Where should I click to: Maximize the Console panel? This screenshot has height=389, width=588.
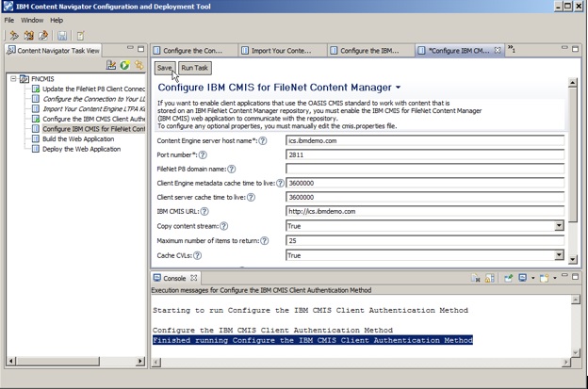pos(575,277)
